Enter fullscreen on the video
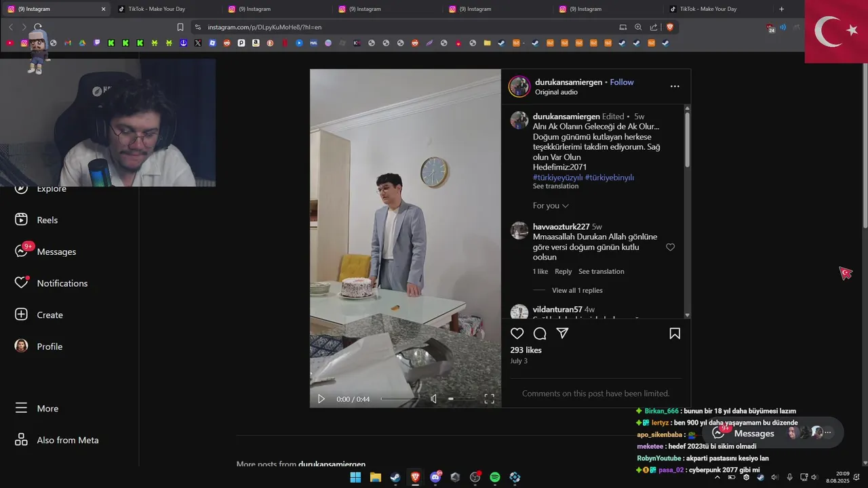Screen dimensions: 868x488 pos(489,399)
